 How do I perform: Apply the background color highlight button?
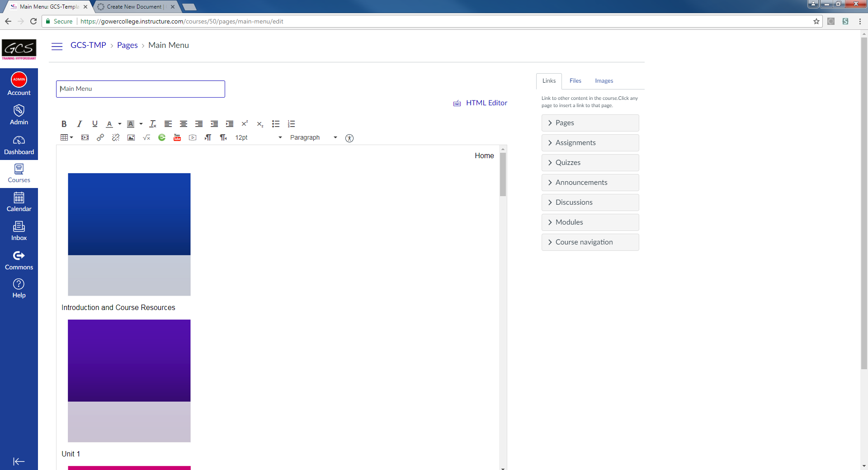[x=131, y=124]
